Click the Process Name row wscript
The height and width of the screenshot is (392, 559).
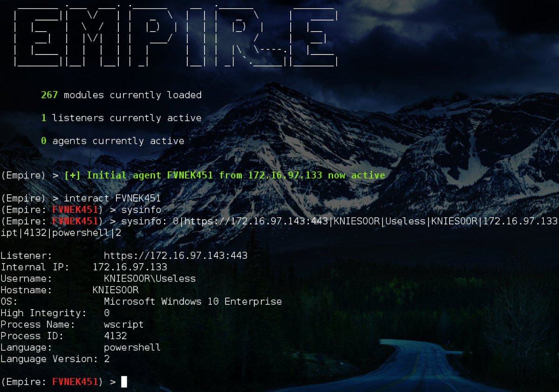[72, 324]
